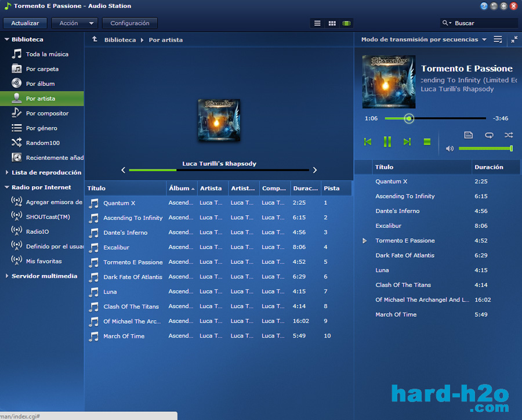
Task: Open the Acción dropdown menu
Action: [75, 23]
